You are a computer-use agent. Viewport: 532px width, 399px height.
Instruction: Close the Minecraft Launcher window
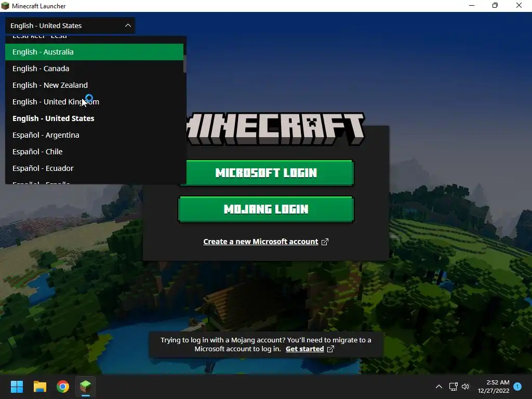pos(519,5)
